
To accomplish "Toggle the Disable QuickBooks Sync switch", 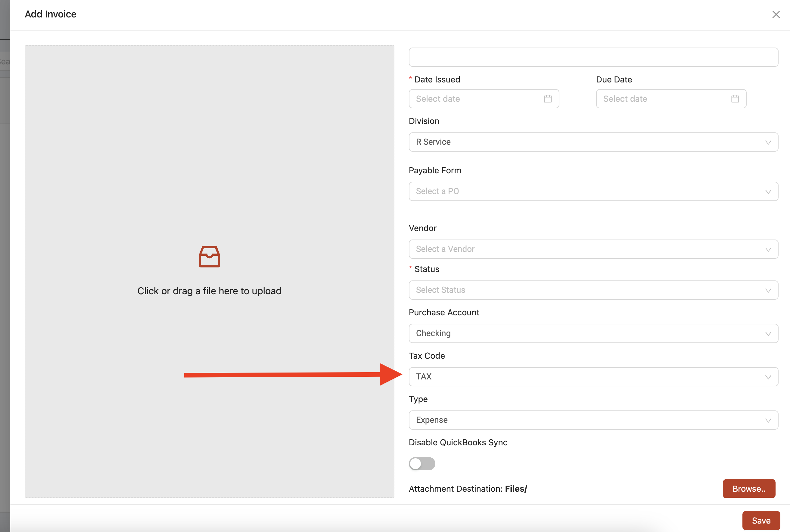I will (x=422, y=463).
